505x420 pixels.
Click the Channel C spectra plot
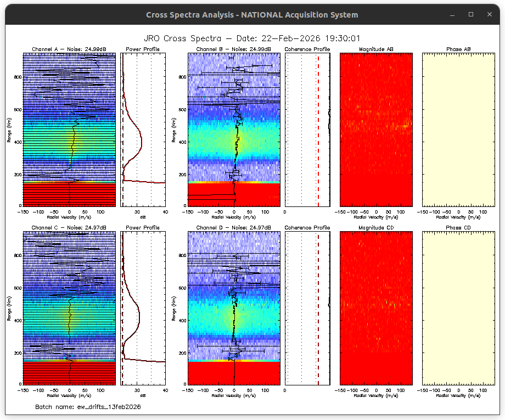click(69, 307)
